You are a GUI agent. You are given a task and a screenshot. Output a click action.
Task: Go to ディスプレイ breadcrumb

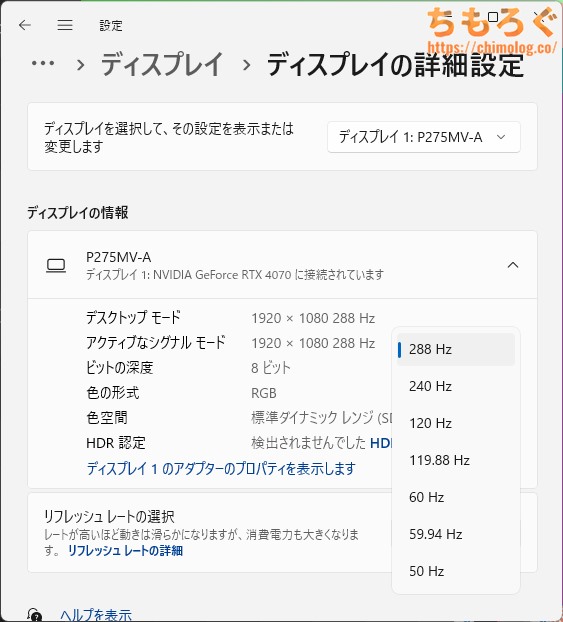pos(162,64)
